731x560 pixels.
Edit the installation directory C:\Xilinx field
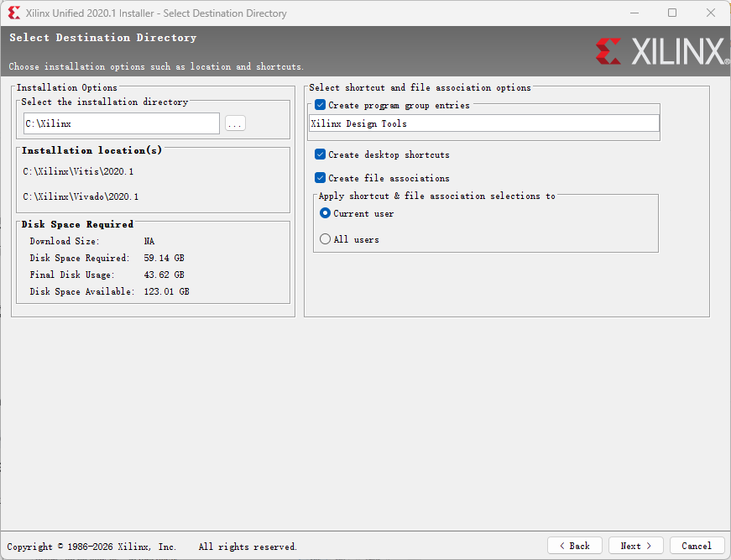(121, 123)
